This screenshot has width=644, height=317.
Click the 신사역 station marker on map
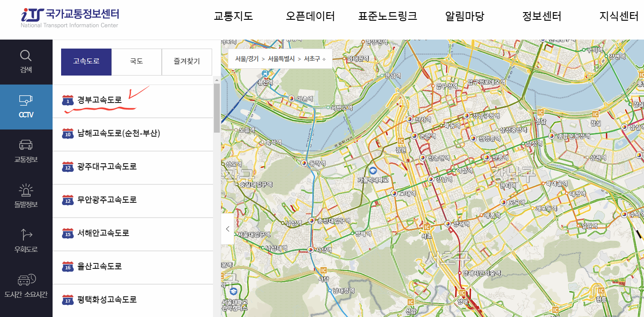(409, 119)
